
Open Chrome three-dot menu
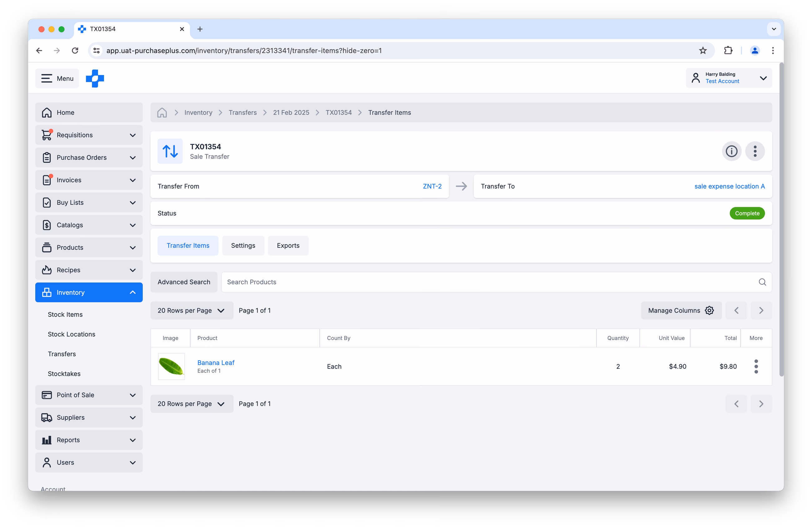773,51
